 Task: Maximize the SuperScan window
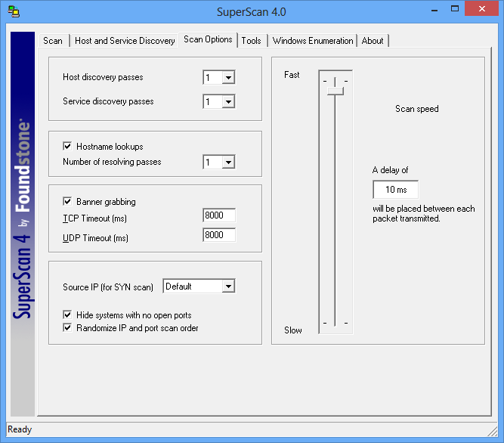coord(455,9)
